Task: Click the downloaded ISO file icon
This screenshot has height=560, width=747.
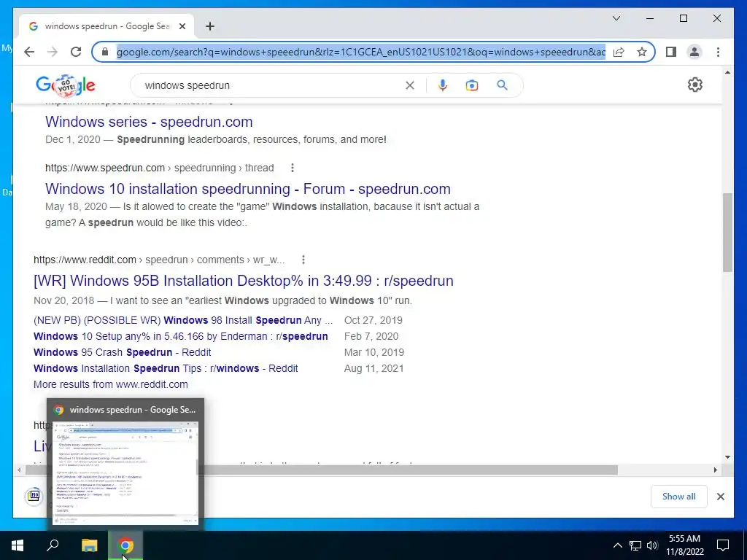Action: tap(34, 496)
